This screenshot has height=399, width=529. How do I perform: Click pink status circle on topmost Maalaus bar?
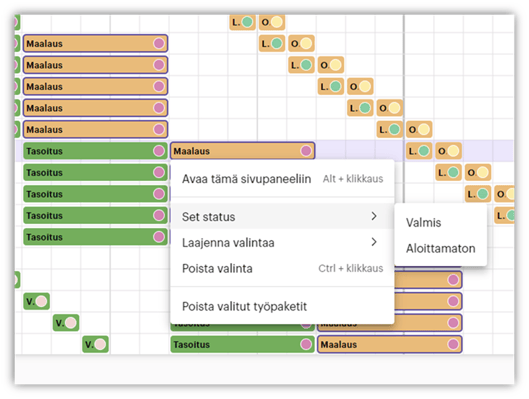159,43
